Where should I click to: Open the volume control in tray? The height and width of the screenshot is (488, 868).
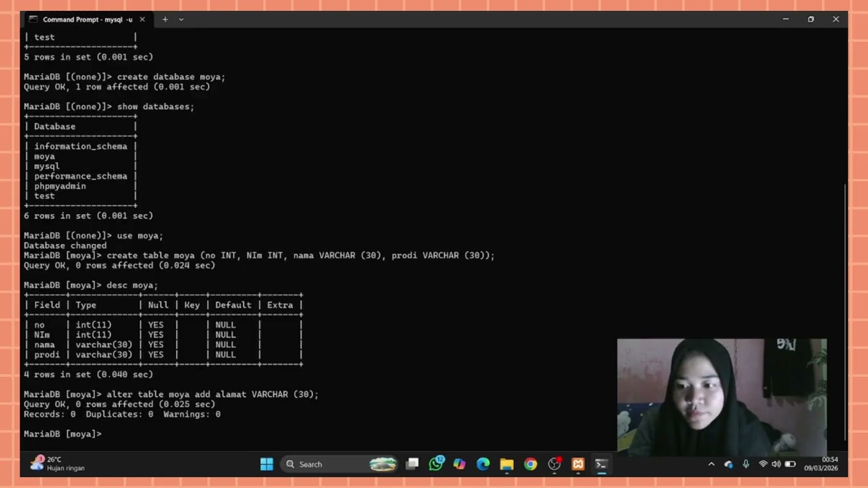point(776,464)
